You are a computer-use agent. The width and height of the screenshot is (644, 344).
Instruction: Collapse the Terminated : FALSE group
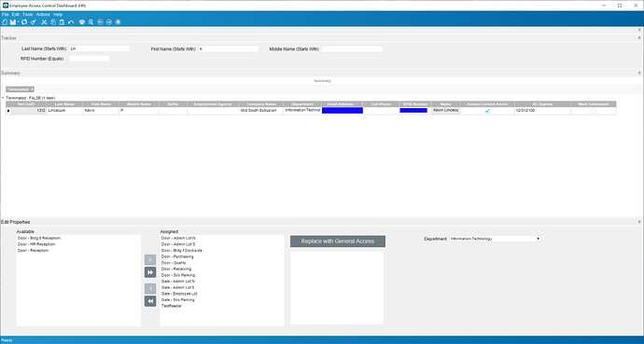pyautogui.click(x=3, y=98)
